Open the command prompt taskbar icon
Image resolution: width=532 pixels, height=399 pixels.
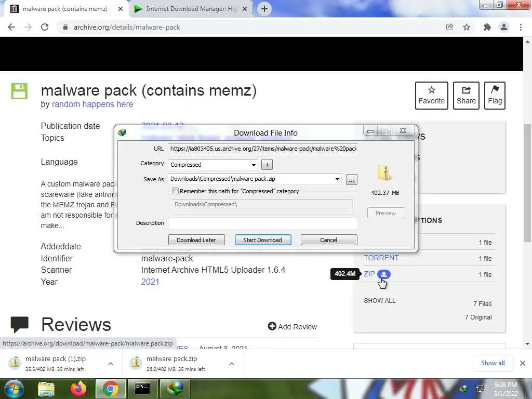[142, 389]
